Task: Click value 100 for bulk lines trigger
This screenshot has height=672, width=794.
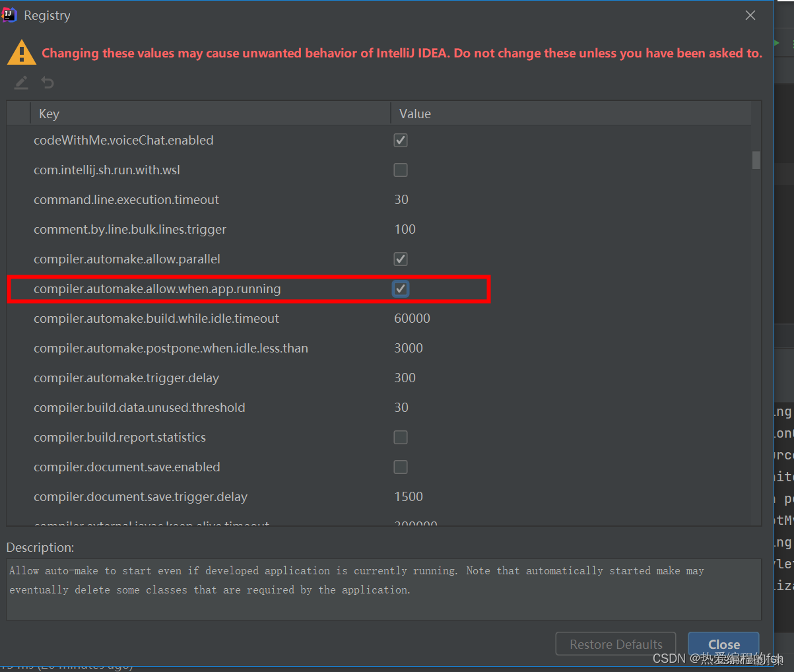Action: tap(405, 229)
